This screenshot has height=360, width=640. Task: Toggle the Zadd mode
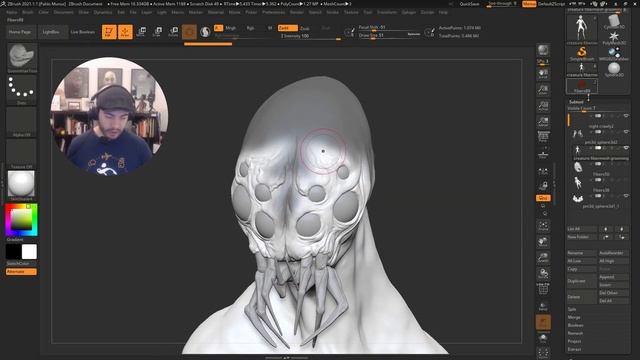287,28
